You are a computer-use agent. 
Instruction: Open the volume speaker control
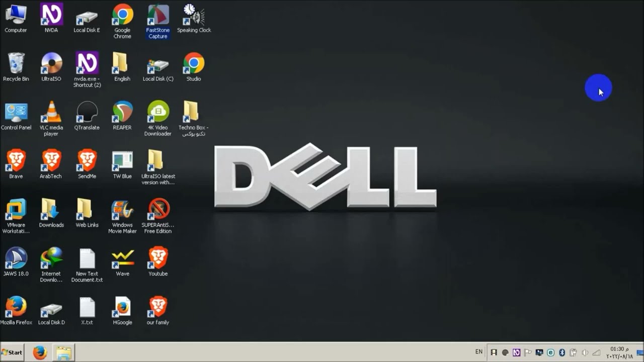click(585, 352)
